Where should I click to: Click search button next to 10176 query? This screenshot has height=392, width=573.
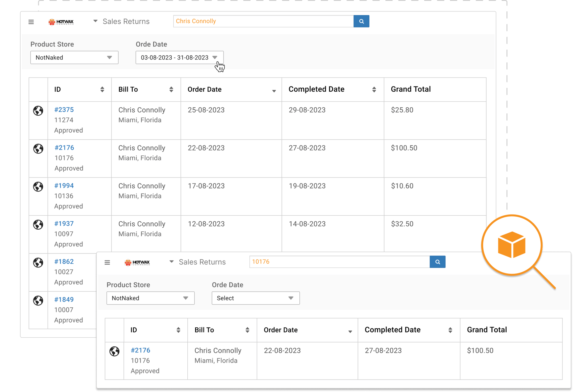click(x=437, y=262)
